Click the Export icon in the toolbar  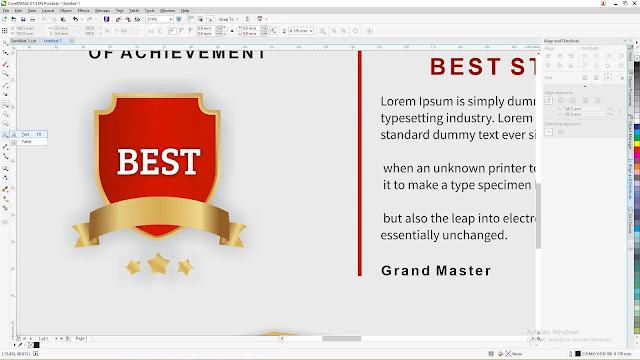tap(128, 19)
